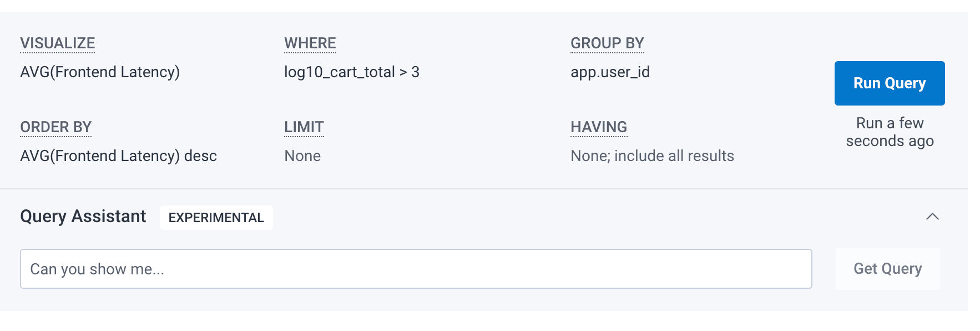Viewport: 980px width, 331px height.
Task: Modify the AVG(Frontend Latency) desc ordering
Action: point(118,156)
